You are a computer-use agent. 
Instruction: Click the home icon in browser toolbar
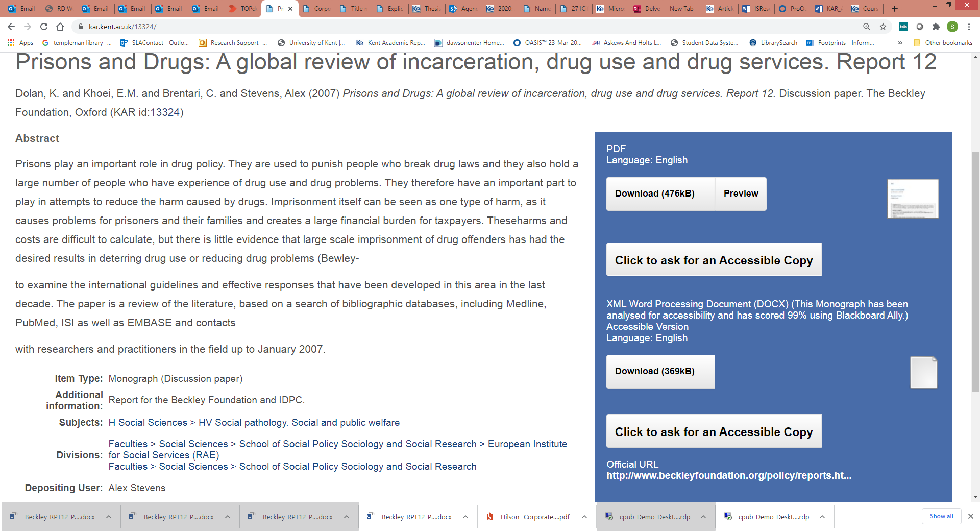tap(60, 27)
